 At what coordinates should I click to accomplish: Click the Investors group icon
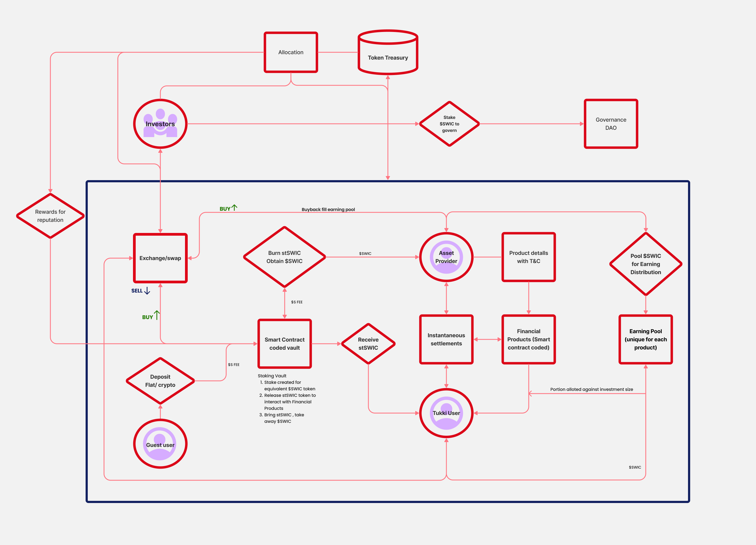pyautogui.click(x=160, y=124)
